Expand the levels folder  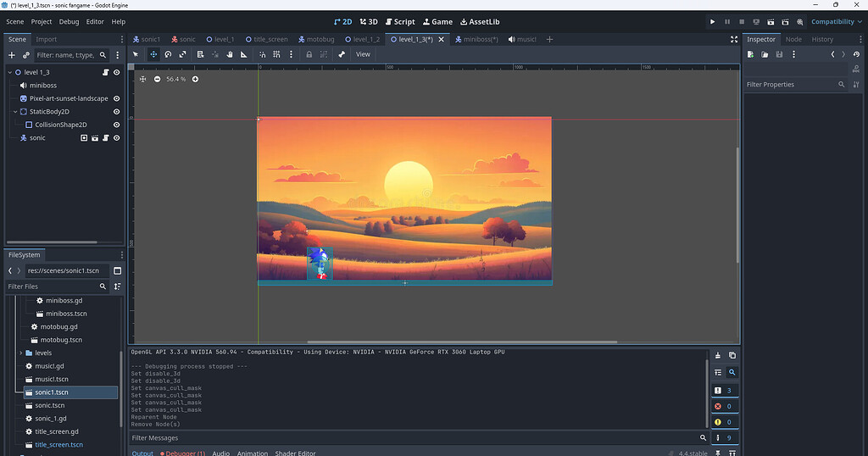pyautogui.click(x=21, y=353)
